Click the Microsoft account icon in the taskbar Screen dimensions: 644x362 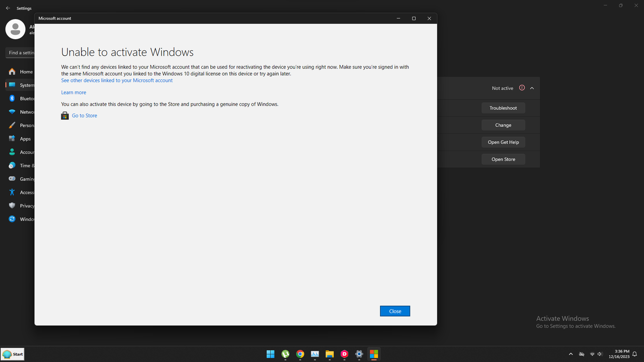coord(374,354)
